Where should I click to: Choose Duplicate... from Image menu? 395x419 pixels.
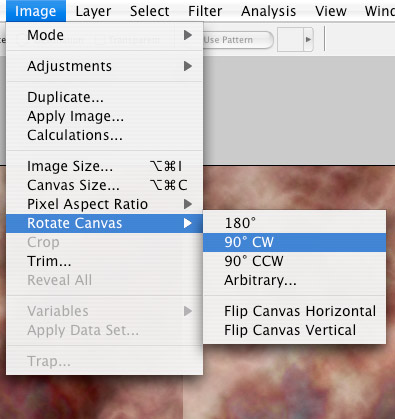(x=104, y=97)
